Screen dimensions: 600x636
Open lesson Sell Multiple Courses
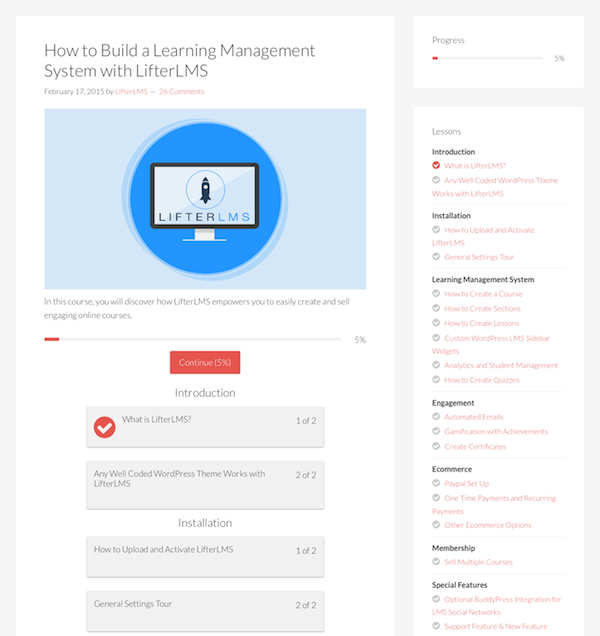click(x=478, y=562)
